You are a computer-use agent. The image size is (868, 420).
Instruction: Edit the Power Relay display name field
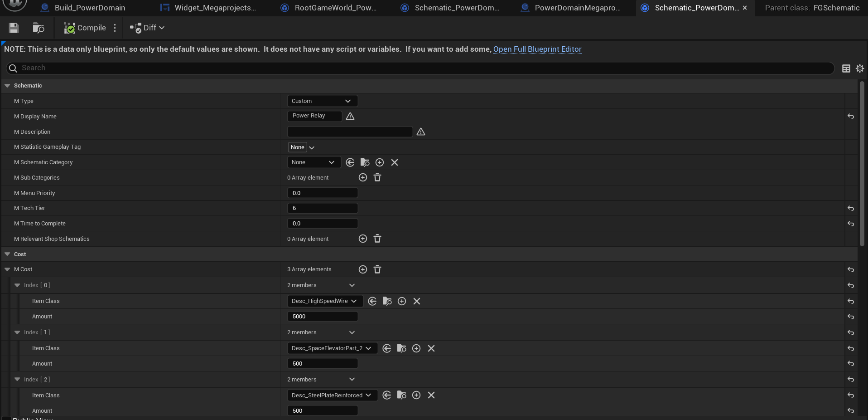click(x=314, y=116)
